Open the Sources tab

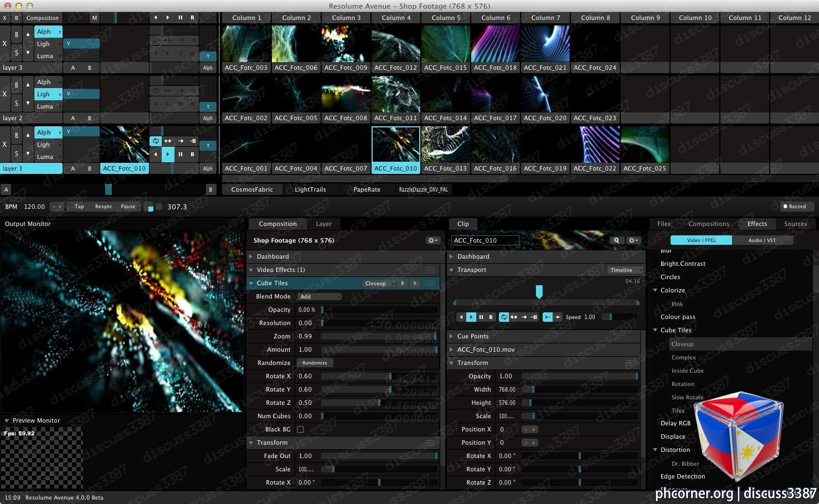click(x=795, y=224)
